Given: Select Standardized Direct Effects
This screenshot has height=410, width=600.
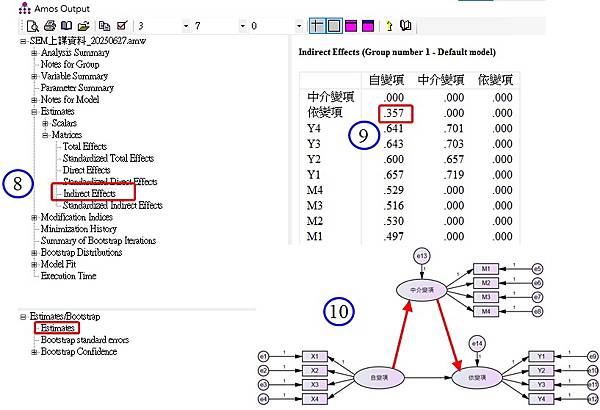Looking at the screenshot, I should (x=110, y=181).
